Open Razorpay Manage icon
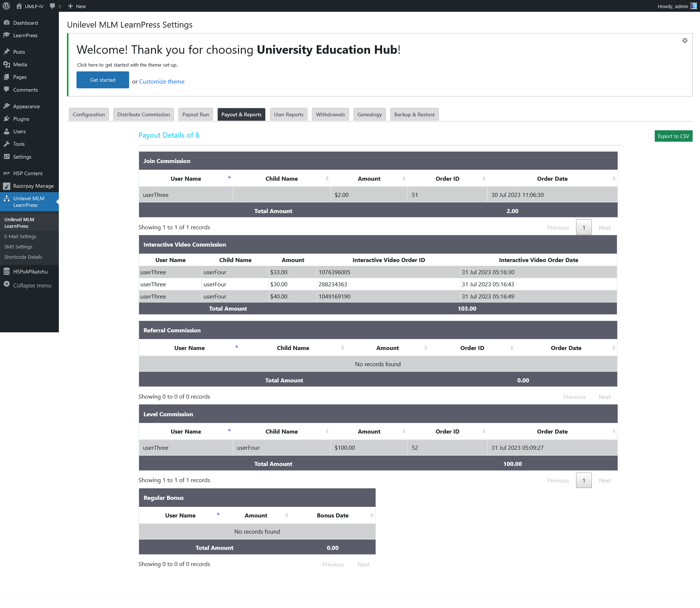This screenshot has height=608, width=700. [x=7, y=186]
